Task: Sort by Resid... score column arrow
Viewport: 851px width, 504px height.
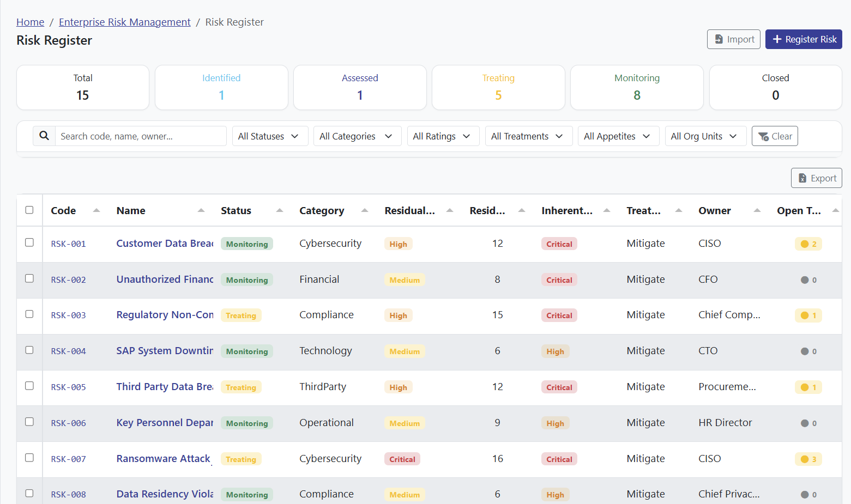Action: click(x=522, y=210)
